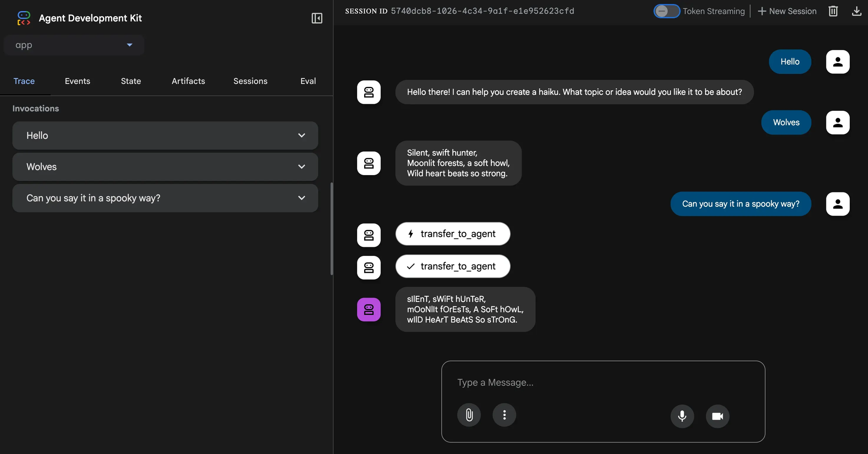Click the transfer_to_agent function call chip
868x454 pixels.
(453, 234)
